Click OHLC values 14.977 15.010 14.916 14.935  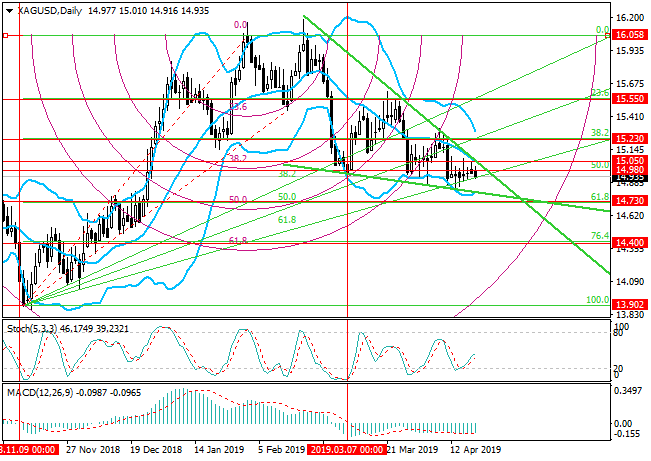149,11
